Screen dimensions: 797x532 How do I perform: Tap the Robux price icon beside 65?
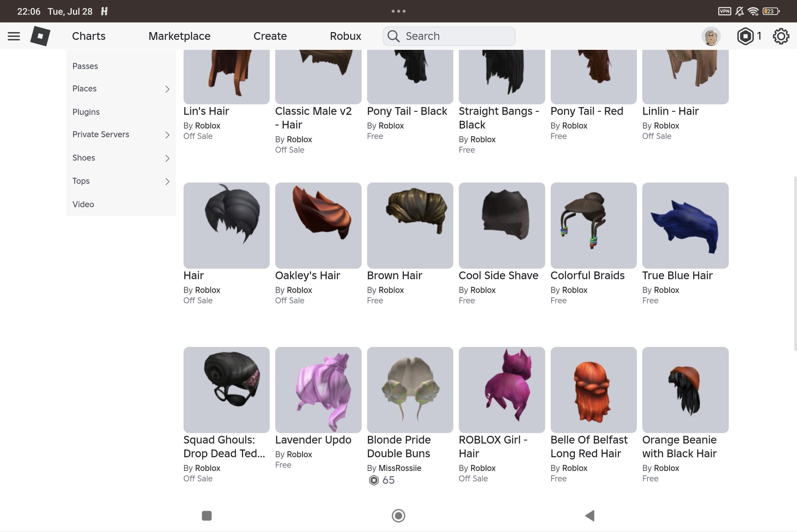pyautogui.click(x=374, y=480)
